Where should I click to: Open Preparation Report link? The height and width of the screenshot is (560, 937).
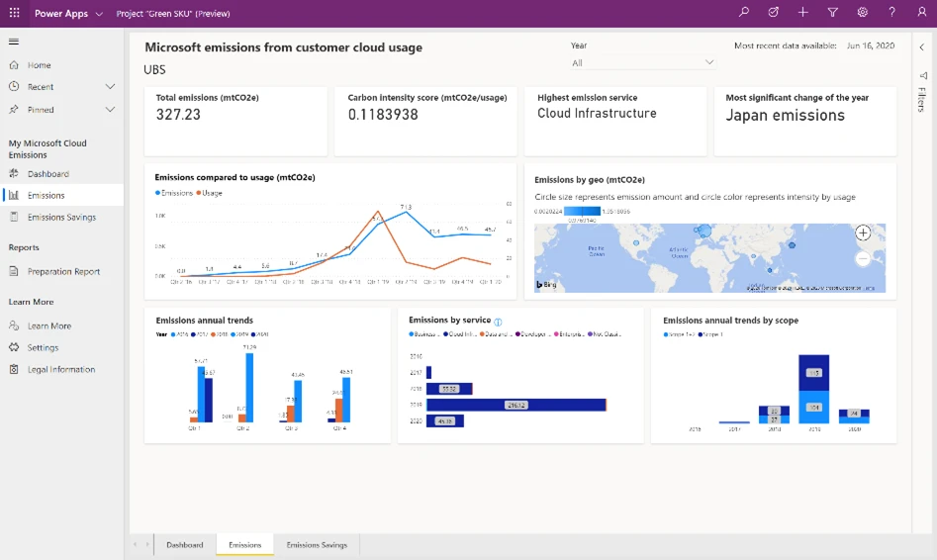(63, 271)
